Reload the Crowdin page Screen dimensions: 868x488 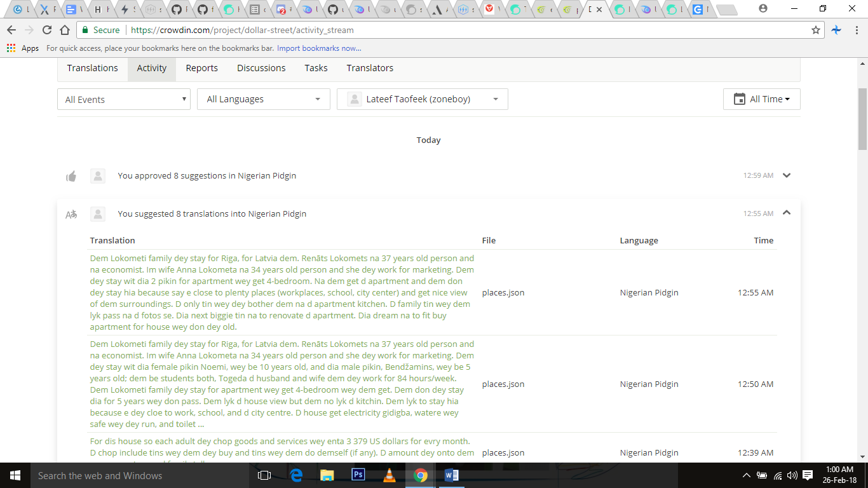pos(46,30)
